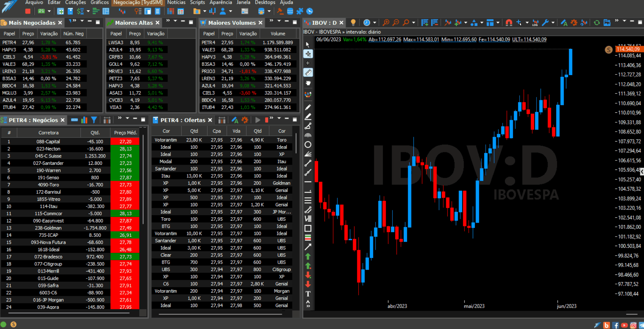This screenshot has height=329, width=644.
Task: Switch to the Maiores Altas tab
Action: 134,23
